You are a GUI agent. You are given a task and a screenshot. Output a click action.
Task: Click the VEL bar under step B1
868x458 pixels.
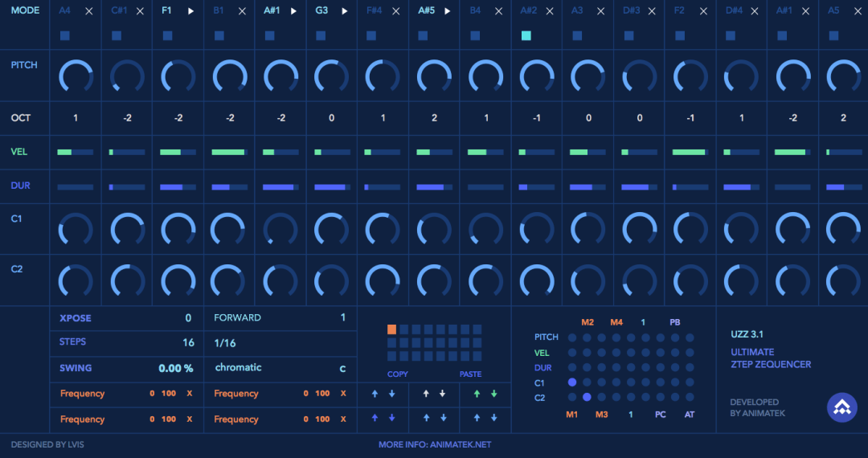(229, 152)
